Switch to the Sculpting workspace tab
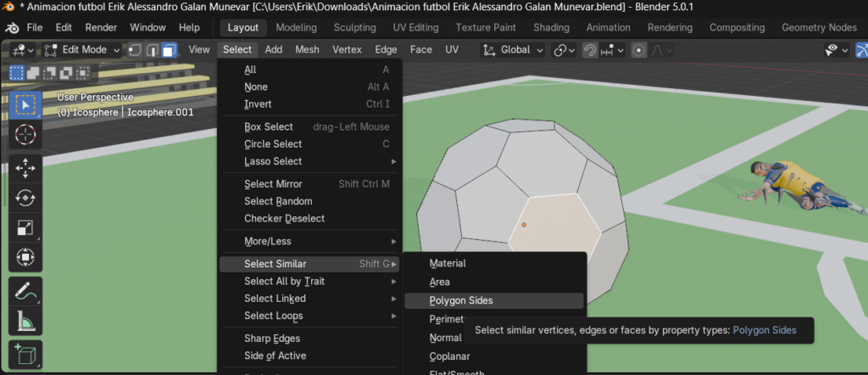The image size is (868, 375). [x=355, y=28]
